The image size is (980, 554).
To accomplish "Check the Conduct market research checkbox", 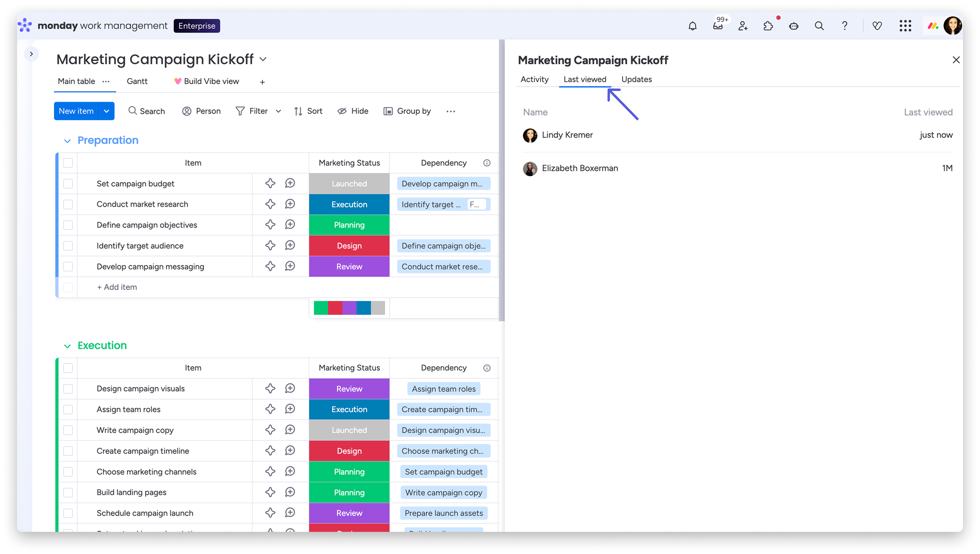I will 68,204.
